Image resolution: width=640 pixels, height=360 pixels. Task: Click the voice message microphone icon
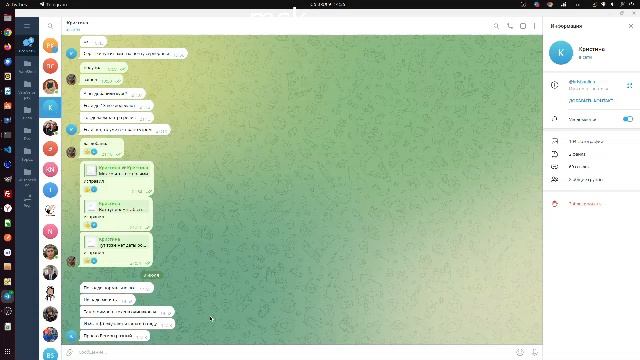point(534,352)
